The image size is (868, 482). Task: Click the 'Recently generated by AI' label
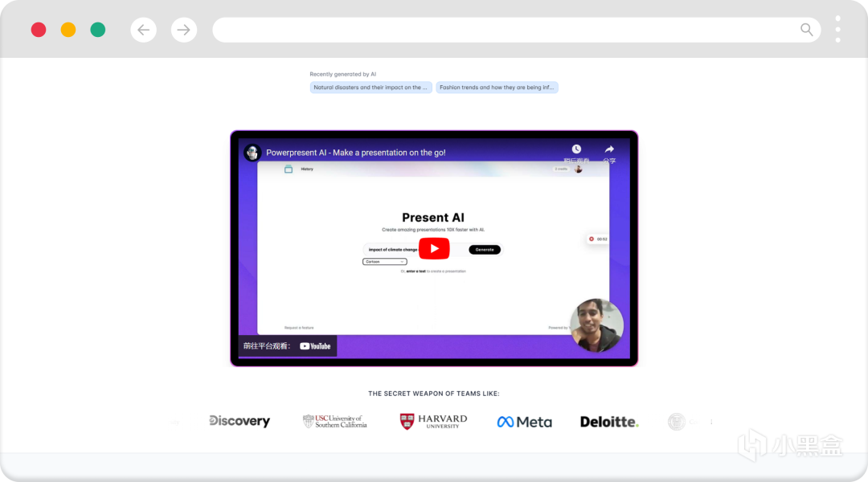(342, 74)
